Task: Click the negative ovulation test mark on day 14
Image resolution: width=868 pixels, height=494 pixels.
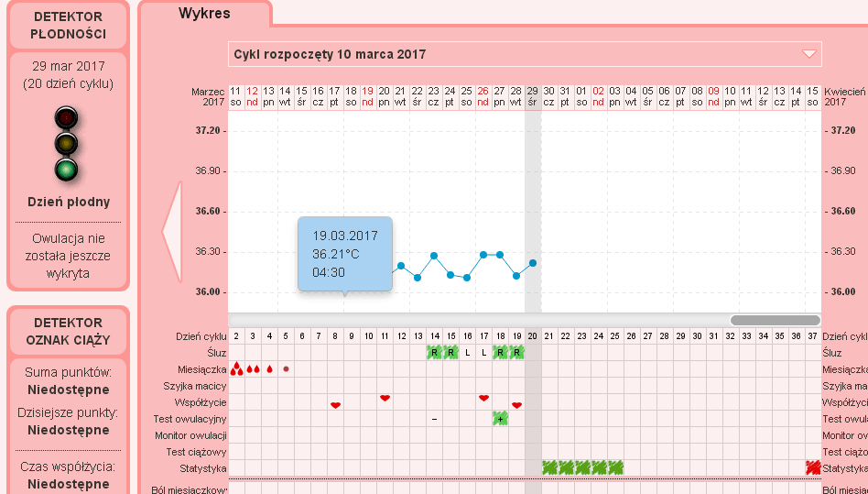Action: (x=434, y=419)
